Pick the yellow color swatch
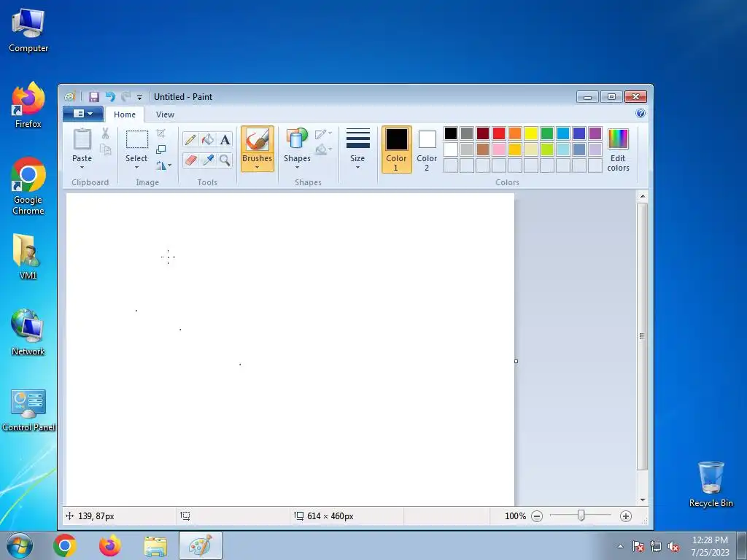Image resolution: width=747 pixels, height=560 pixels. [x=531, y=133]
